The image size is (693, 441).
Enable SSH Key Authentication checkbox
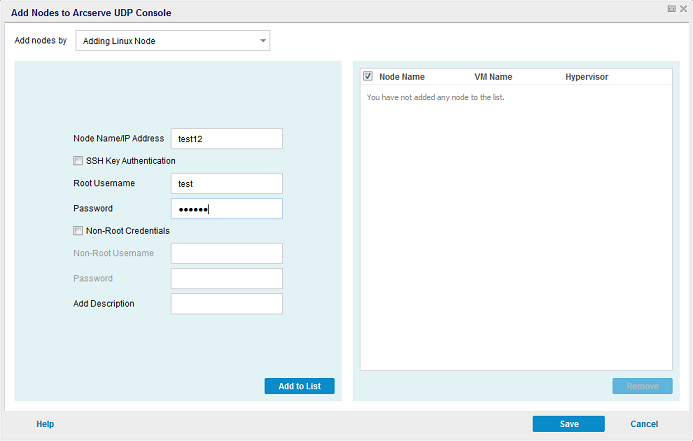(x=78, y=161)
